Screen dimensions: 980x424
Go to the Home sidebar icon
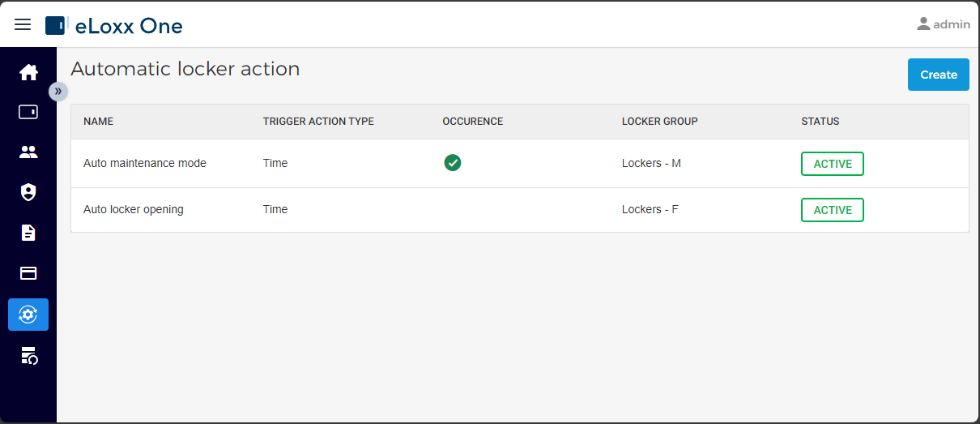28,72
